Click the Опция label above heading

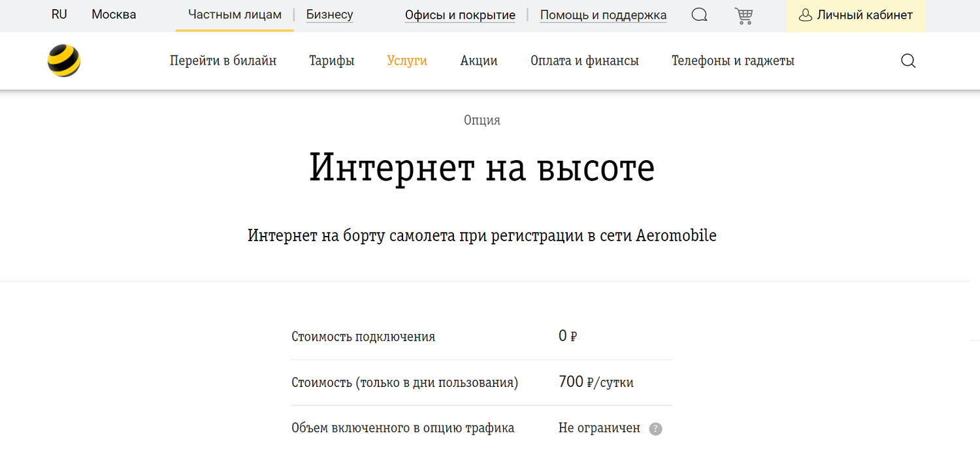pos(482,120)
